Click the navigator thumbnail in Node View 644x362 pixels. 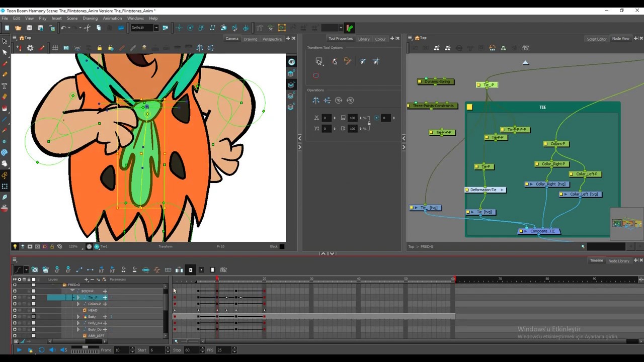point(626,223)
